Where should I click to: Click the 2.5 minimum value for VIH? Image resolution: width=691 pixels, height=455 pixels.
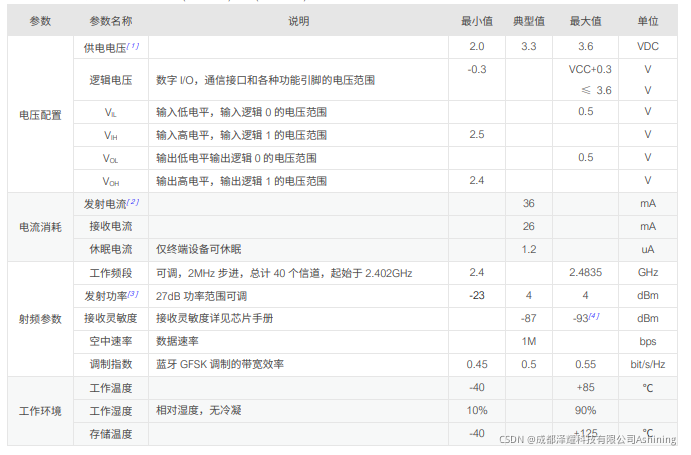pyautogui.click(x=476, y=134)
